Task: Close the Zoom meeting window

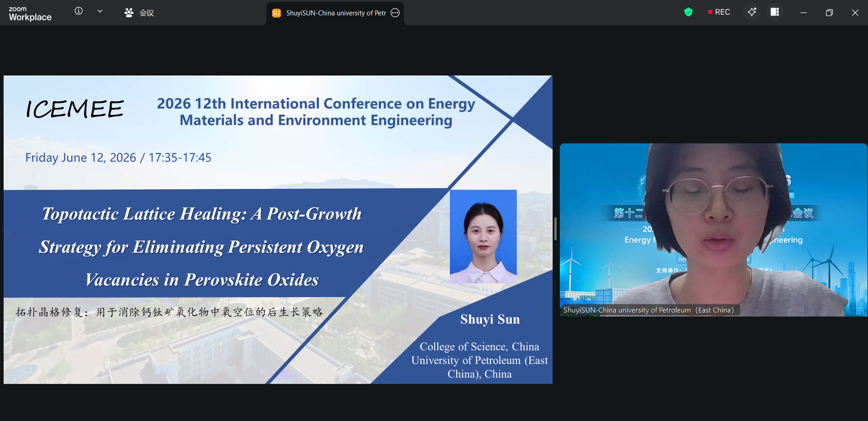Action: 855,13
